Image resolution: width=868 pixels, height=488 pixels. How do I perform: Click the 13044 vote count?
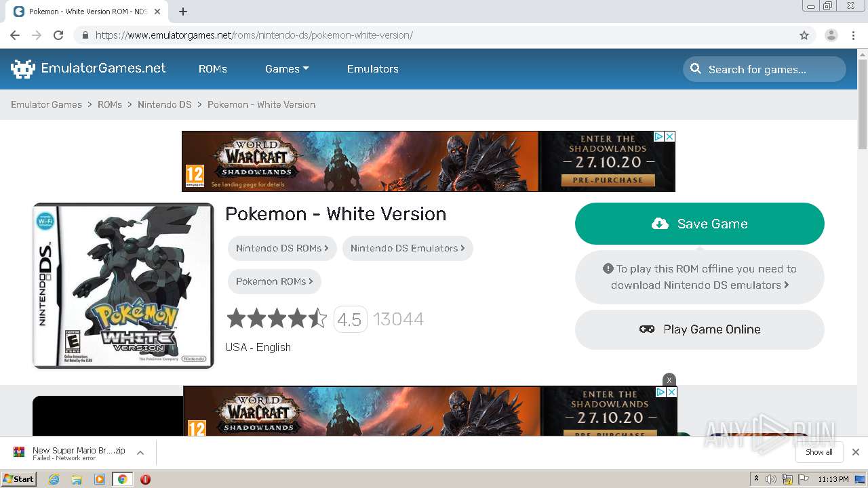399,319
